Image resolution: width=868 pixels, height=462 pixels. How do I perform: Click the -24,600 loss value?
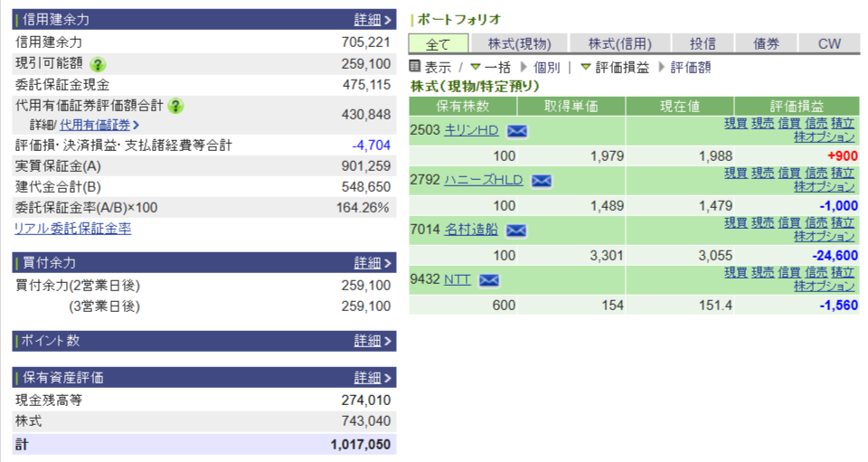835,256
